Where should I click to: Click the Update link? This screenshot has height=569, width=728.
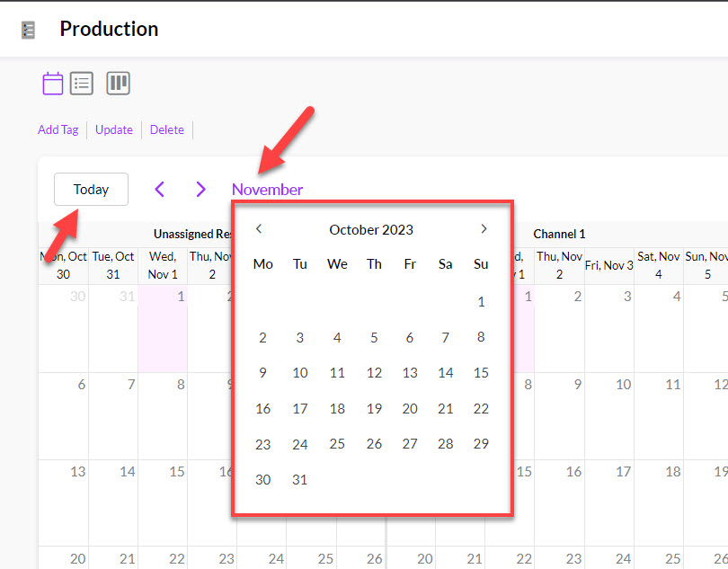point(114,129)
